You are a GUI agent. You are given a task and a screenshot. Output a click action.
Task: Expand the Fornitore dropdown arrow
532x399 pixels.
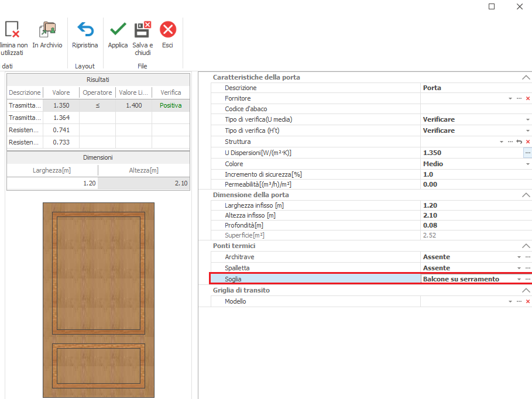pos(510,98)
